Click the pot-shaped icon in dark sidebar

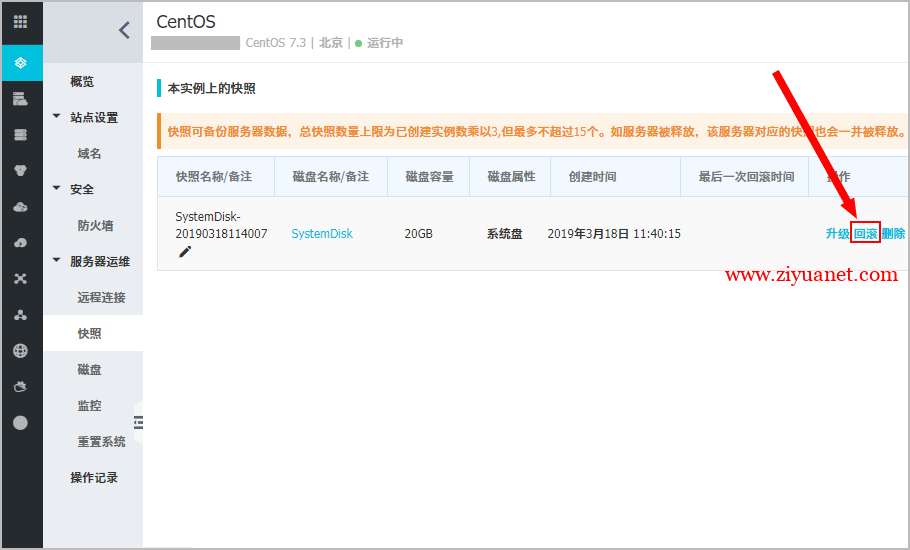[x=20, y=387]
